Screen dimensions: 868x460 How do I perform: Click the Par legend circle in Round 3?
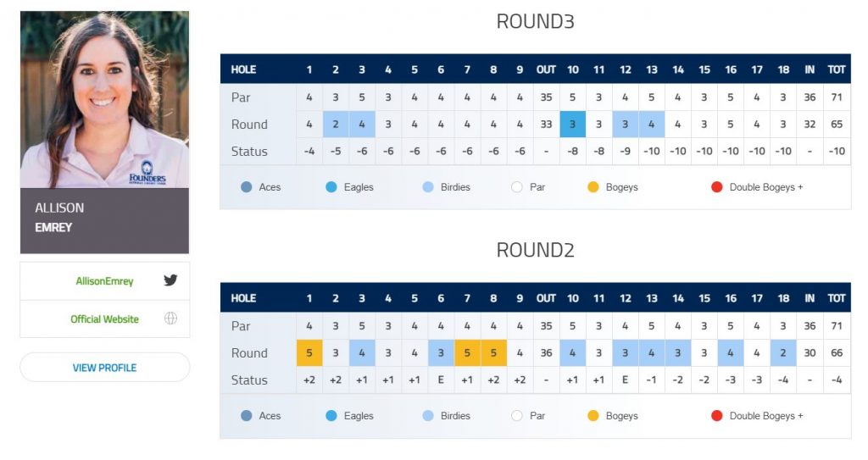pyautogui.click(x=517, y=187)
